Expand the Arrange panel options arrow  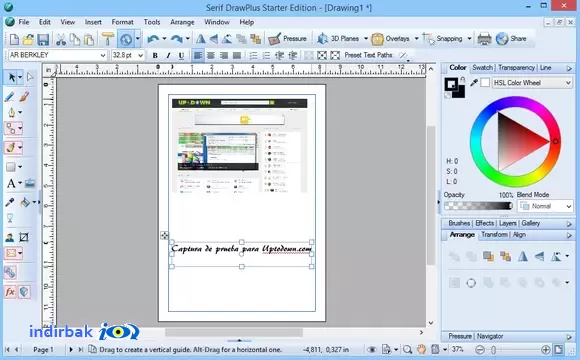tap(569, 235)
